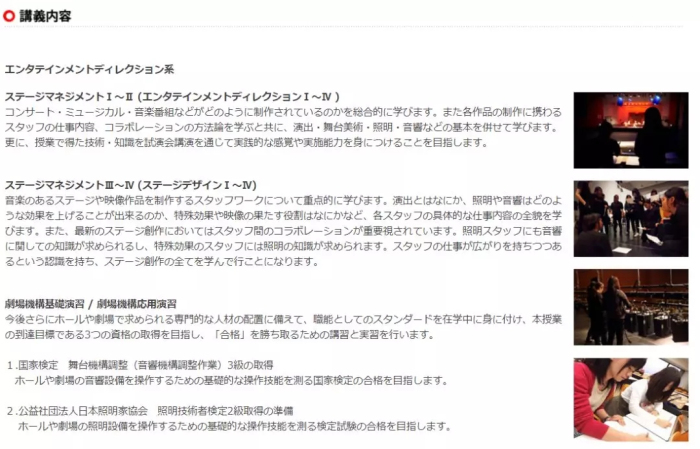Screen dimensions: 700x449
Task: Open the students writing at desk thumbnail
Action: coord(630,399)
